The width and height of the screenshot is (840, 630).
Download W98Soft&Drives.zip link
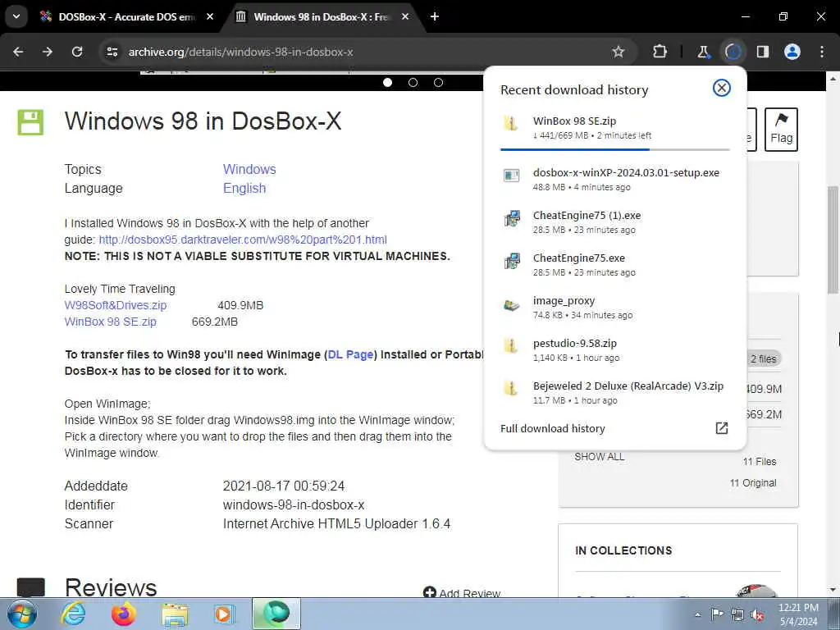tap(116, 305)
